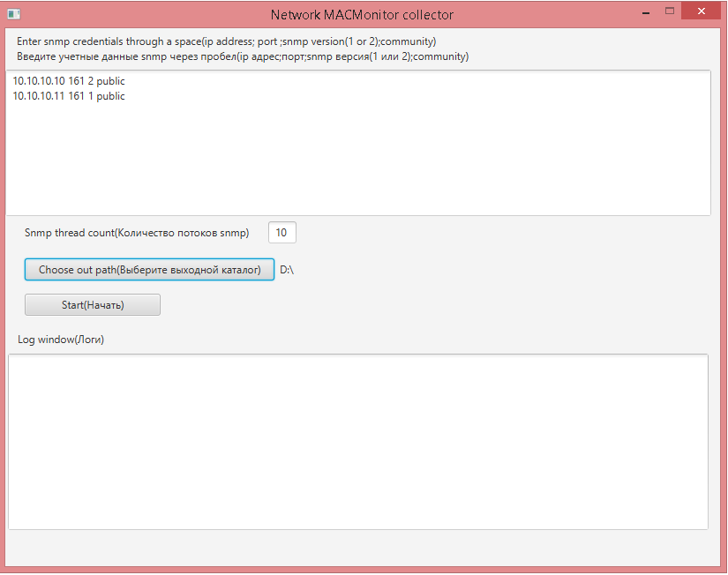Click the Snmp thread count label
The width and height of the screenshot is (728, 575).
click(x=137, y=233)
